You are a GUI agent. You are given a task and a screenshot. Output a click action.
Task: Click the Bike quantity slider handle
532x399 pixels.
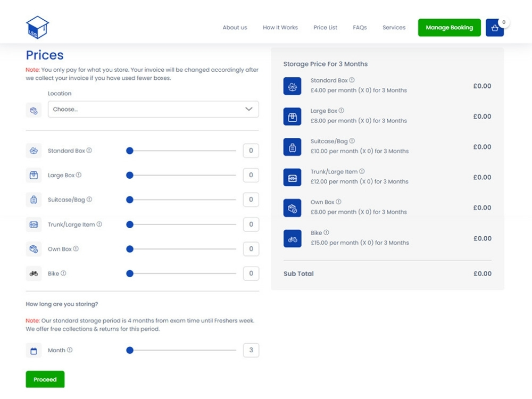tap(130, 273)
